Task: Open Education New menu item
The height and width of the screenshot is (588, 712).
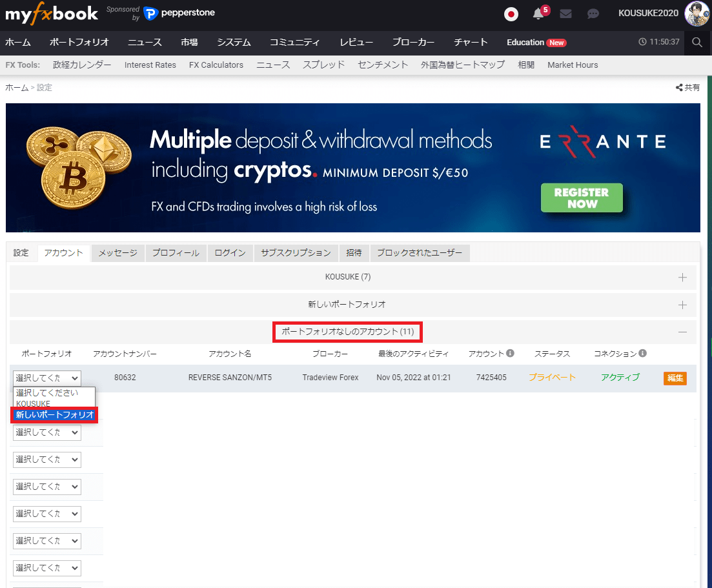Action: pos(536,42)
